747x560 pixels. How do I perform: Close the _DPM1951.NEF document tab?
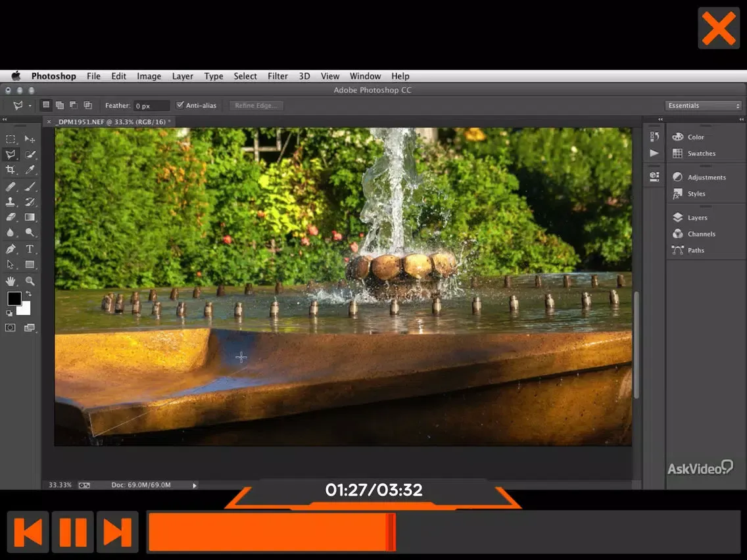coord(49,122)
